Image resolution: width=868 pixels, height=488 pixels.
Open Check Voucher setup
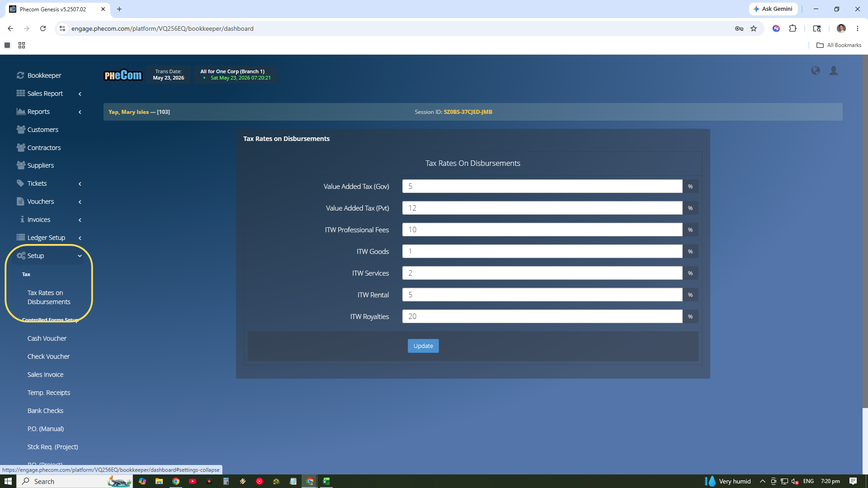click(48, 357)
